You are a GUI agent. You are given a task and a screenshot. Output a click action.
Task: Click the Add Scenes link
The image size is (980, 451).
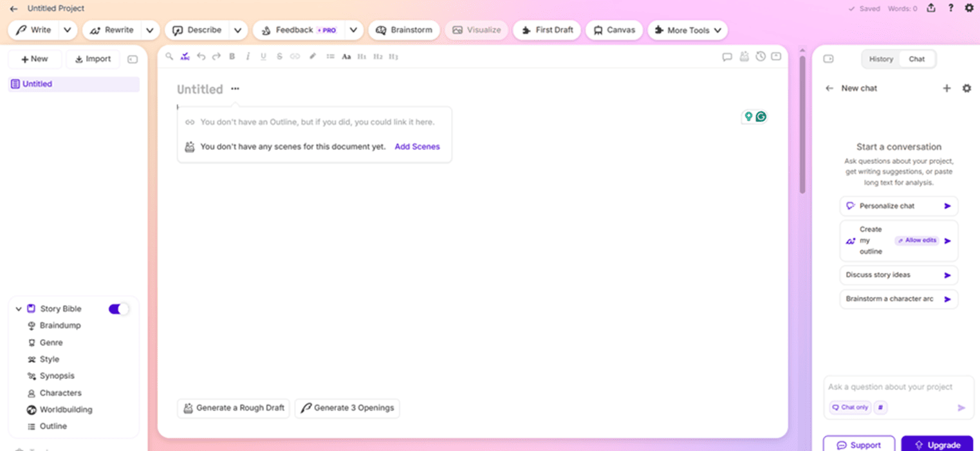coord(417,147)
